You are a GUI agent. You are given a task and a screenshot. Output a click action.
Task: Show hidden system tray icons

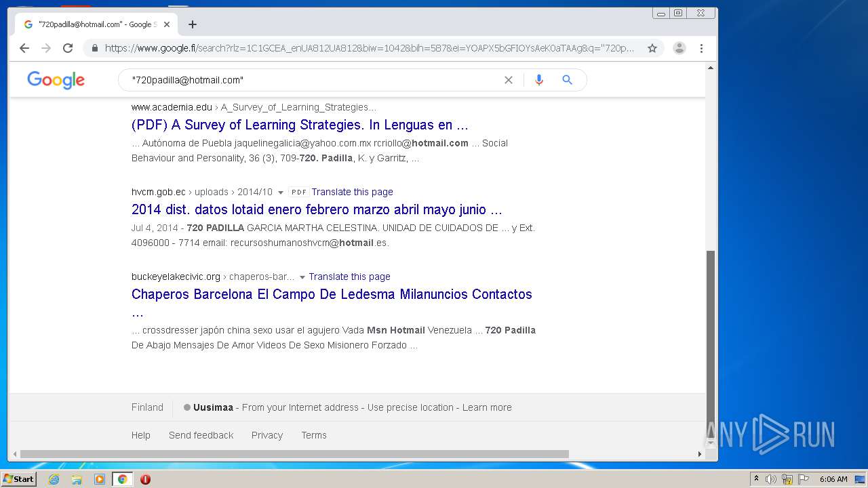pyautogui.click(x=756, y=479)
